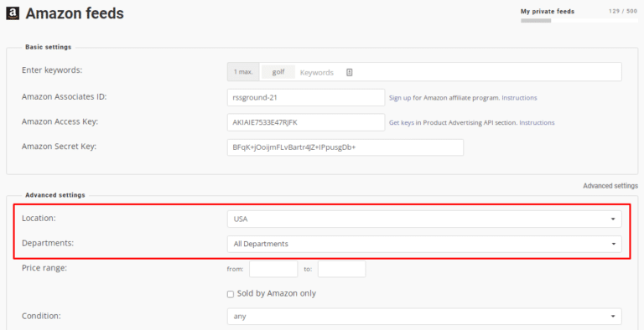Toggle the Advanced settings link
The width and height of the screenshot is (644, 330).
click(610, 186)
